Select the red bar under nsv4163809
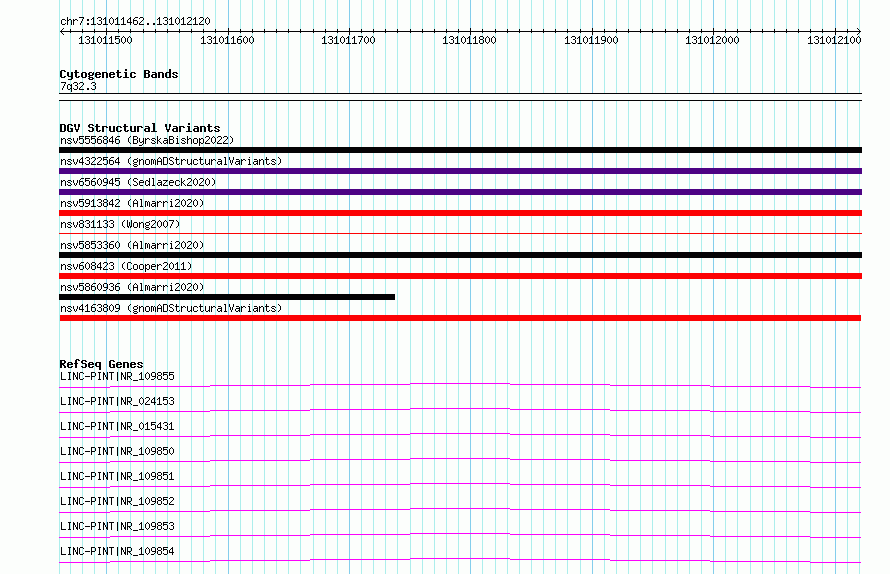Screen dimensions: 890x574 (460, 318)
